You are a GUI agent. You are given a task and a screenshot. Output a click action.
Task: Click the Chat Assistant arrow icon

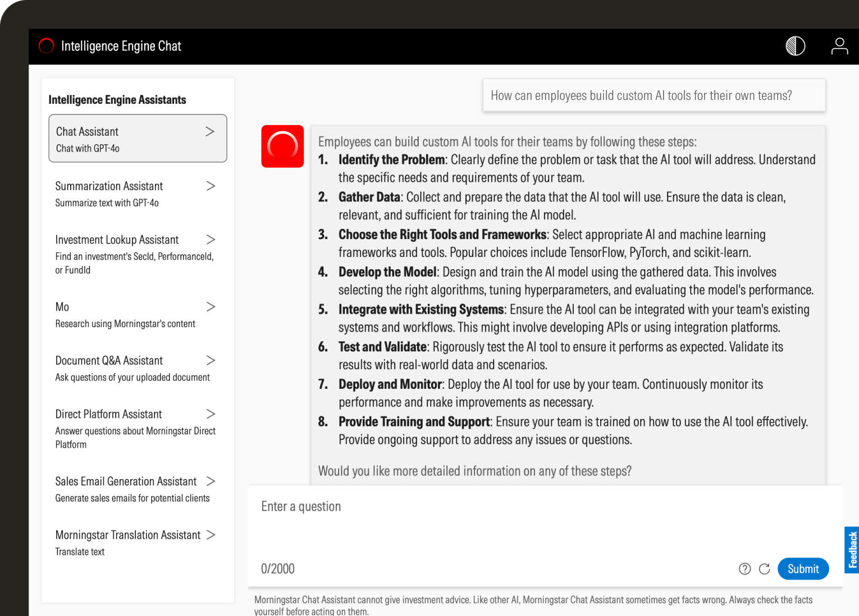coord(210,131)
